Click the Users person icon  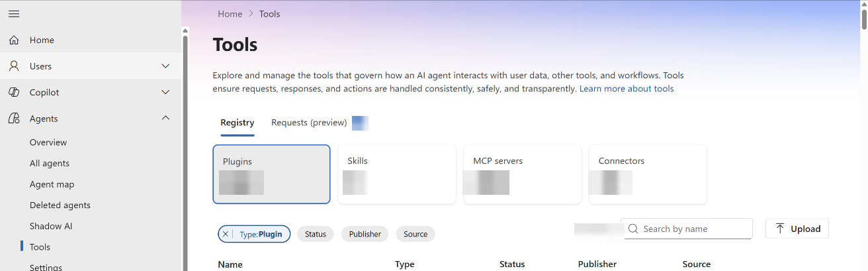pos(14,66)
